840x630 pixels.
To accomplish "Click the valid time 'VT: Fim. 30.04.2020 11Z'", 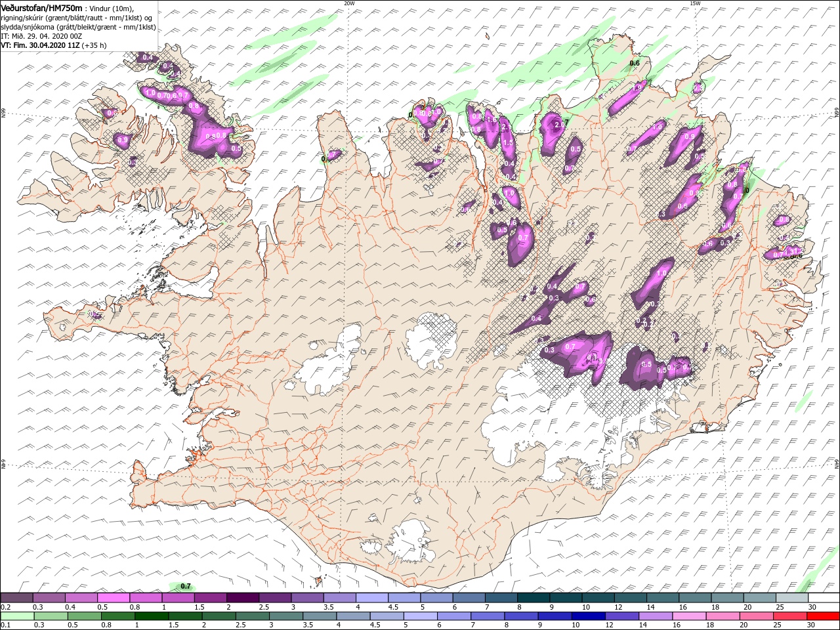I will coord(40,45).
